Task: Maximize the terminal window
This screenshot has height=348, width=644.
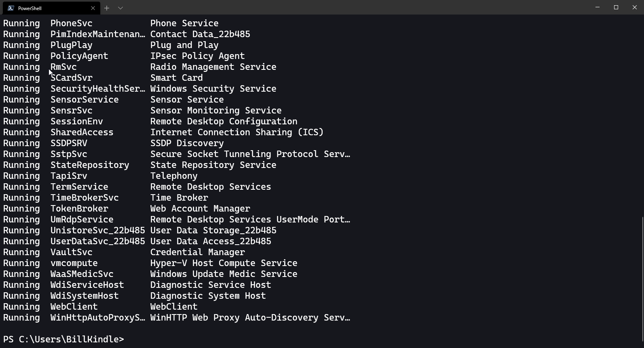Action: pyautogui.click(x=616, y=7)
